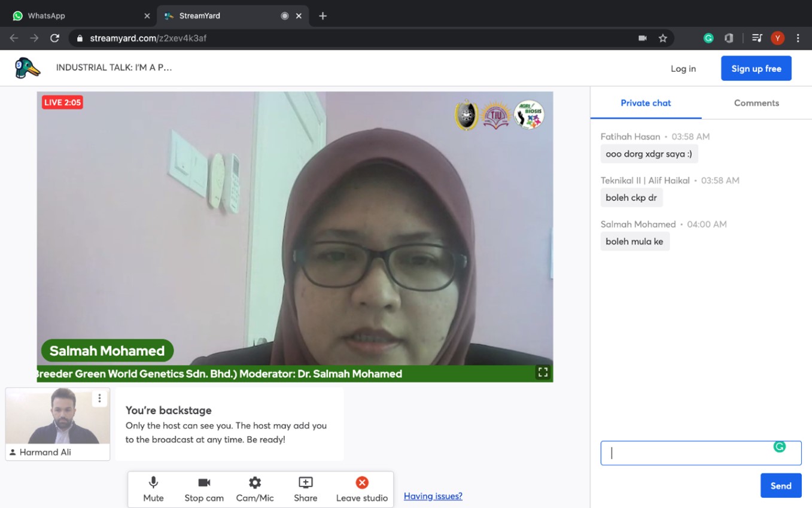Open Cam/Mic settings gear
The height and width of the screenshot is (508, 812).
[x=255, y=489]
